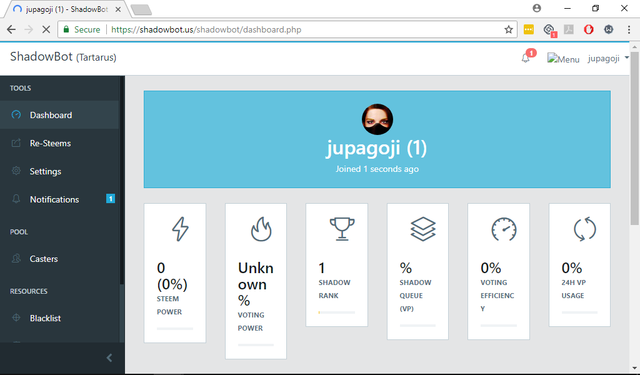Click the Voting Efficiency 0% value
This screenshot has width=640, height=375.
tap(491, 268)
